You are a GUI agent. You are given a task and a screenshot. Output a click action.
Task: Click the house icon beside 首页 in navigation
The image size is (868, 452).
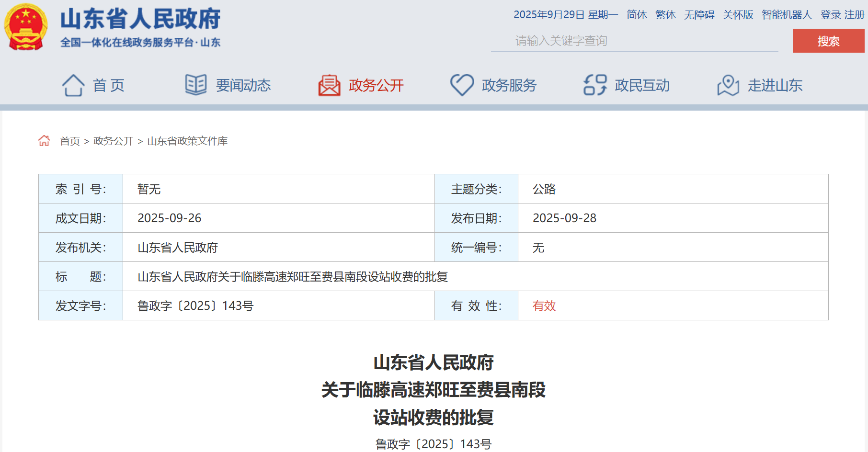tap(73, 85)
